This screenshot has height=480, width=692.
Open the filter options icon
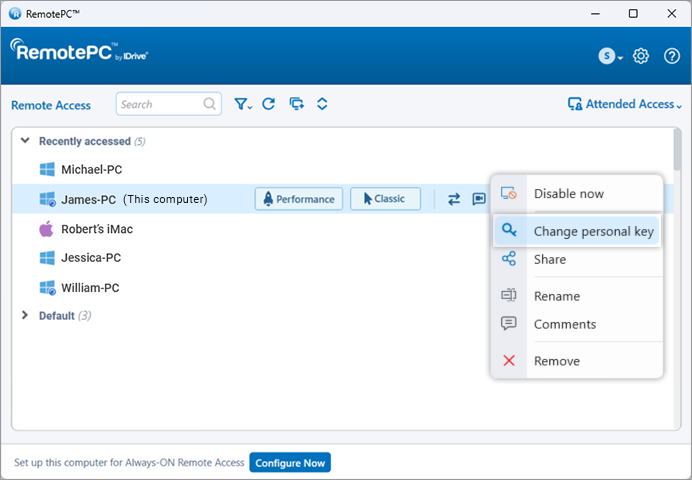pyautogui.click(x=243, y=104)
